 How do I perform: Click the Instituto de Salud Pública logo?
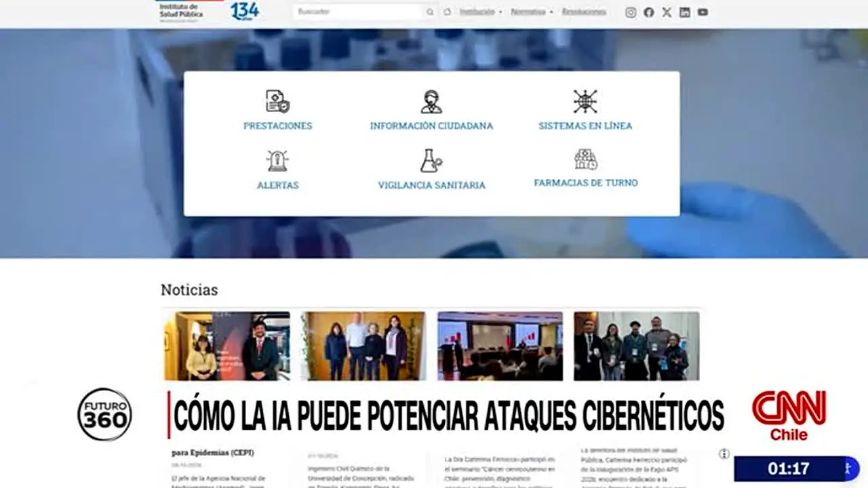tap(189, 12)
